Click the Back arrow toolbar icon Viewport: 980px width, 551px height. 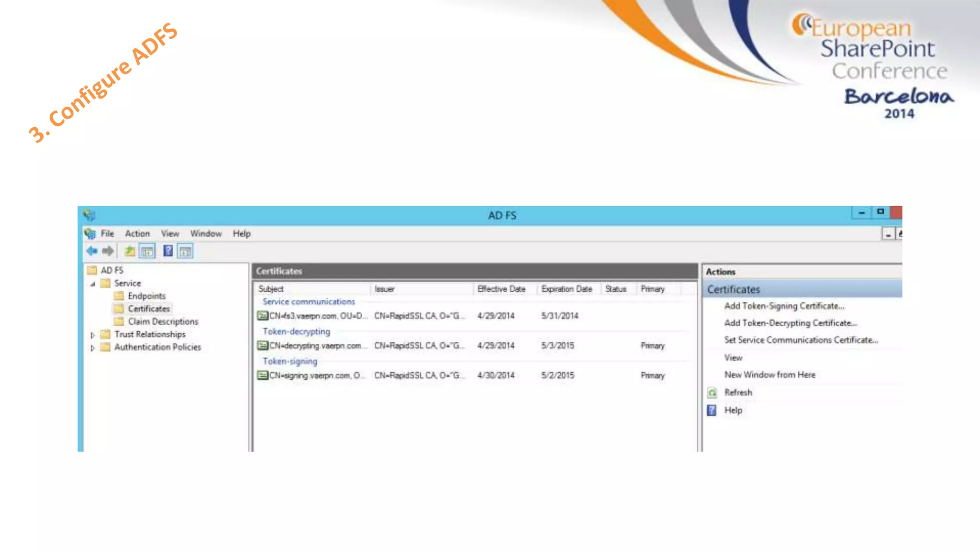pos(92,251)
